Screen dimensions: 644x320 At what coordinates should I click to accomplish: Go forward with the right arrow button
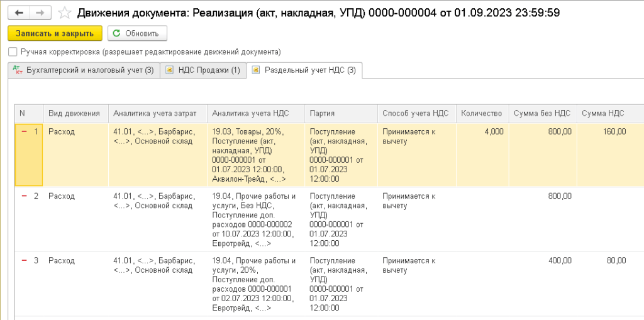[x=40, y=13]
